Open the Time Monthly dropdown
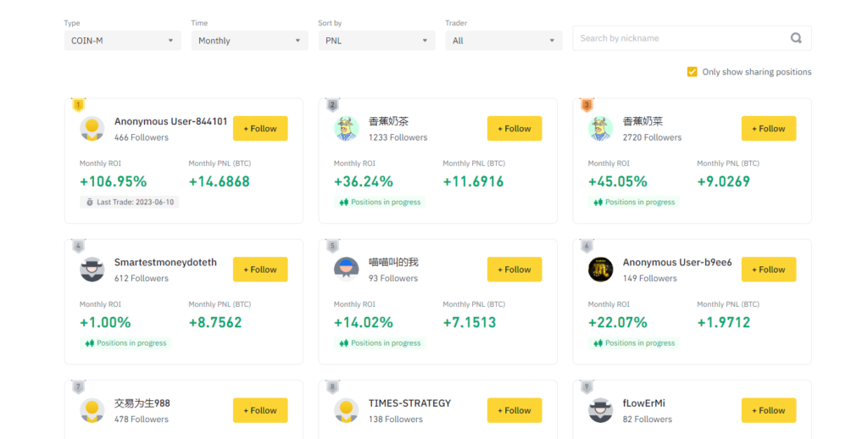Viewport: 868px width, 439px height. pos(250,41)
